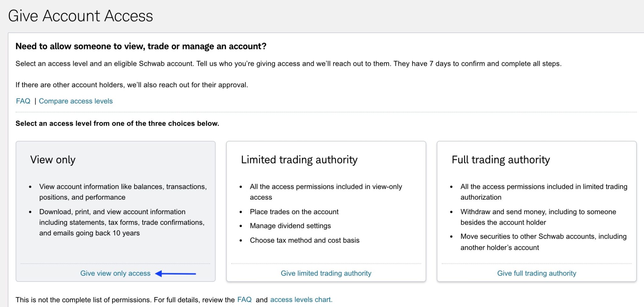This screenshot has height=307, width=644.
Task: Click the blue arrow pointing at view only access
Action: click(175, 274)
